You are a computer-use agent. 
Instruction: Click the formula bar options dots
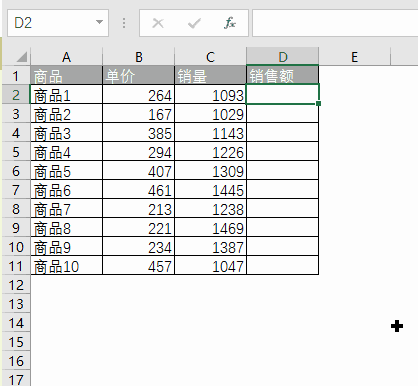pos(124,23)
